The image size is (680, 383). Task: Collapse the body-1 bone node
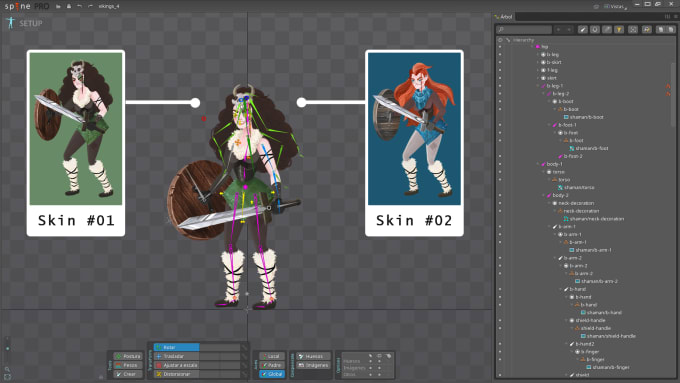coord(538,164)
